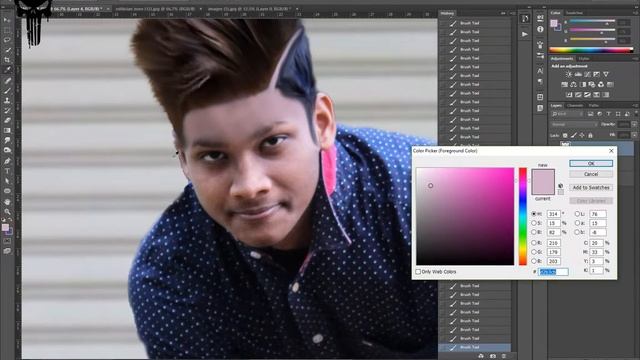Select the S saturation radio button
Image resolution: width=640 pixels, height=360 pixels.
(534, 223)
